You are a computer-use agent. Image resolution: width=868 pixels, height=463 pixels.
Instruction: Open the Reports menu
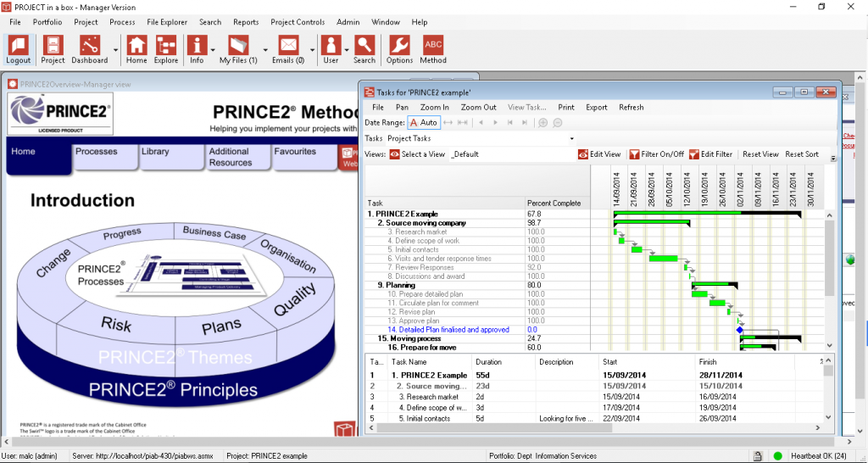tap(246, 22)
